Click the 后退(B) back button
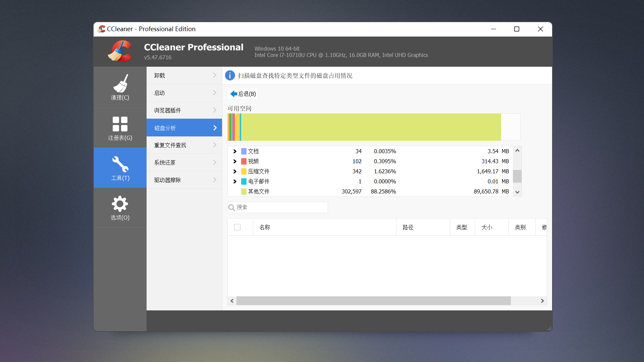The width and height of the screenshot is (644, 362). 242,94
